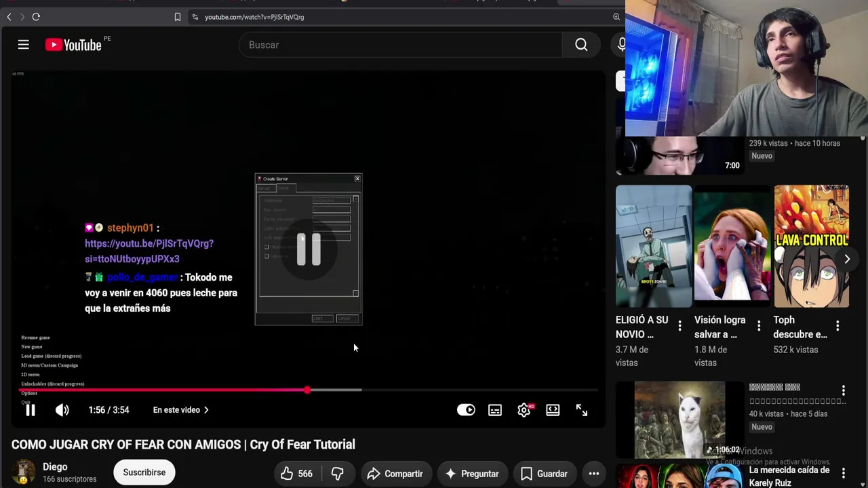Click the '532 k vistas' view count

796,350
